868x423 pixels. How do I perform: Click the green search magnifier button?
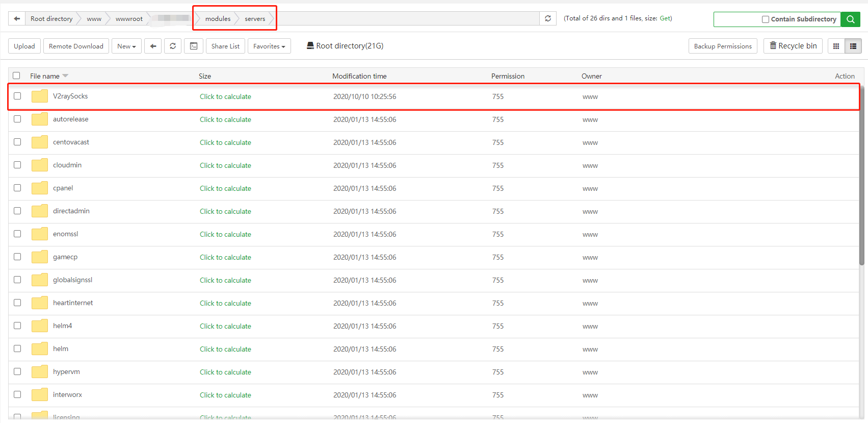pyautogui.click(x=850, y=19)
